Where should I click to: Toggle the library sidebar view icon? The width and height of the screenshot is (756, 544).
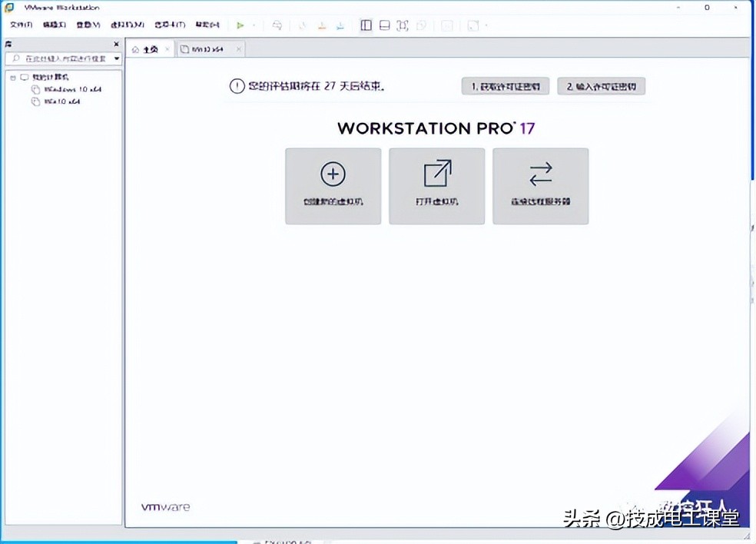pyautogui.click(x=366, y=25)
